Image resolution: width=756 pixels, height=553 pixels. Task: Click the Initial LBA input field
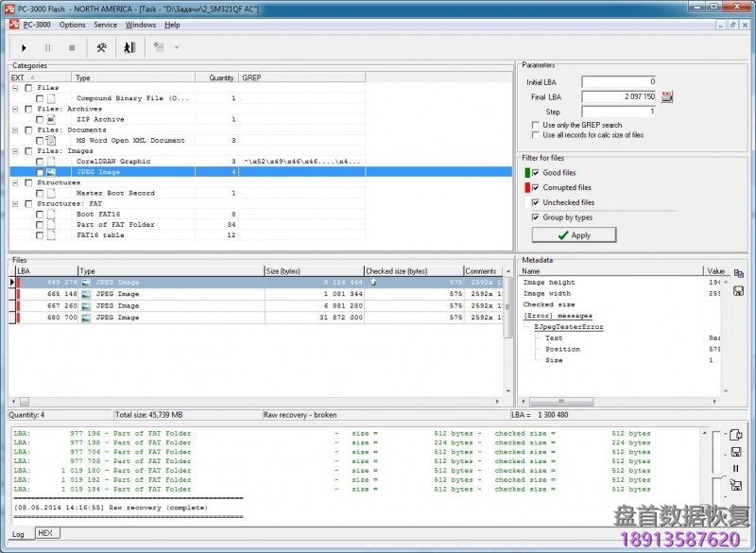(619, 82)
